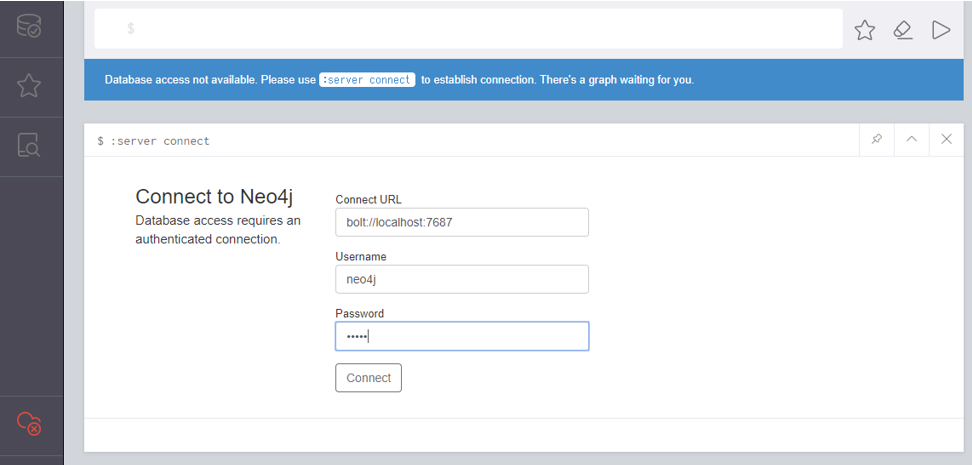Screen dimensions: 972x465
Task: Click the 'Connect to Neo4j' heading
Action: [x=214, y=197]
